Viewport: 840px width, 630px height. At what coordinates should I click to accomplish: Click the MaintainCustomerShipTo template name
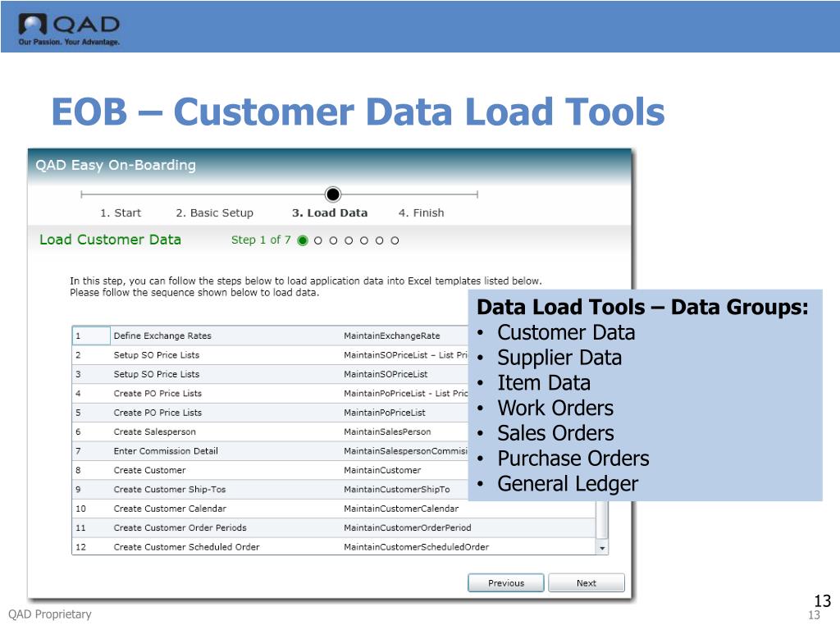(397, 490)
